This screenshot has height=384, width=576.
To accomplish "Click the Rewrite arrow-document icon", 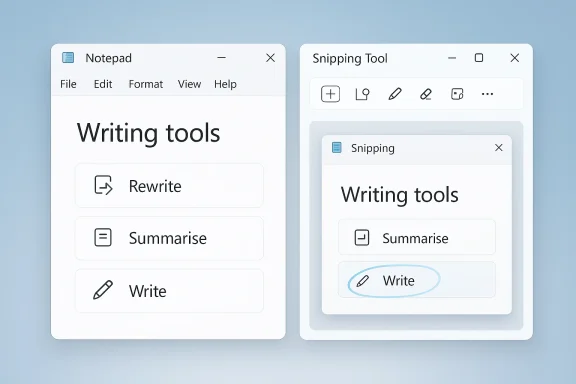I will tap(103, 185).
